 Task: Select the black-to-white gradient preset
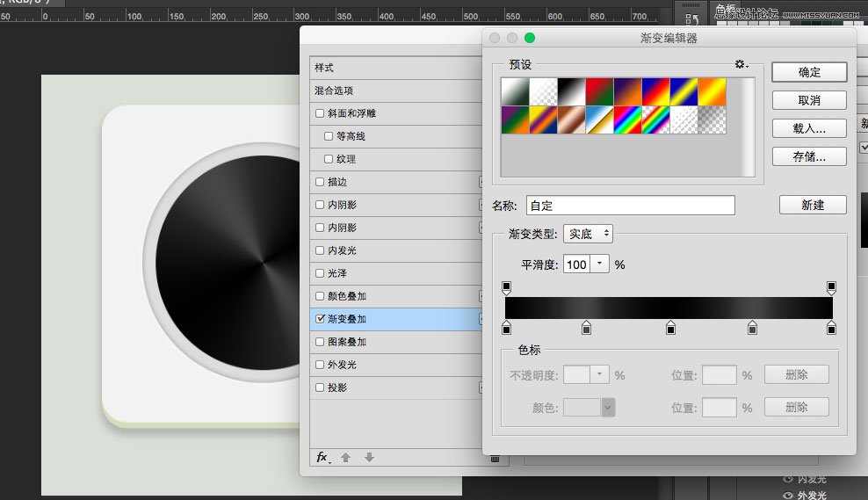point(571,91)
